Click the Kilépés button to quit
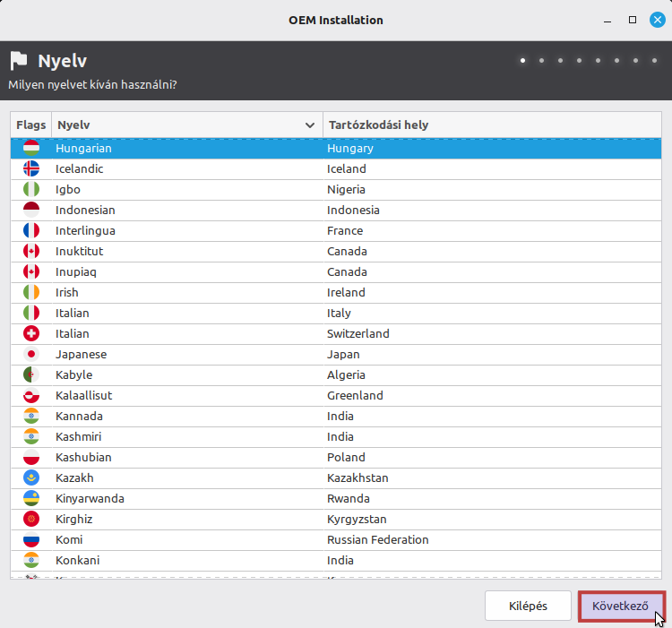 click(x=528, y=606)
